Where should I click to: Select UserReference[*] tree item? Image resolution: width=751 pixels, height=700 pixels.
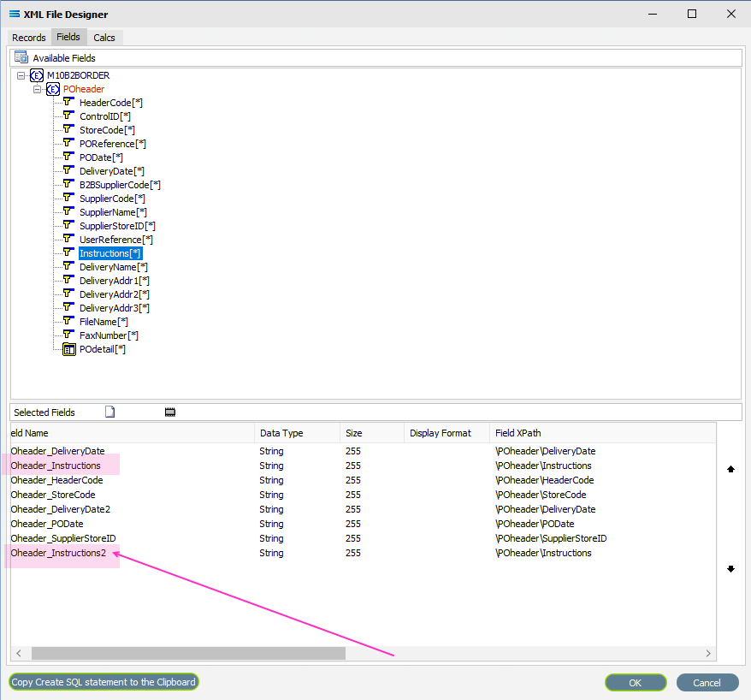pyautogui.click(x=116, y=240)
